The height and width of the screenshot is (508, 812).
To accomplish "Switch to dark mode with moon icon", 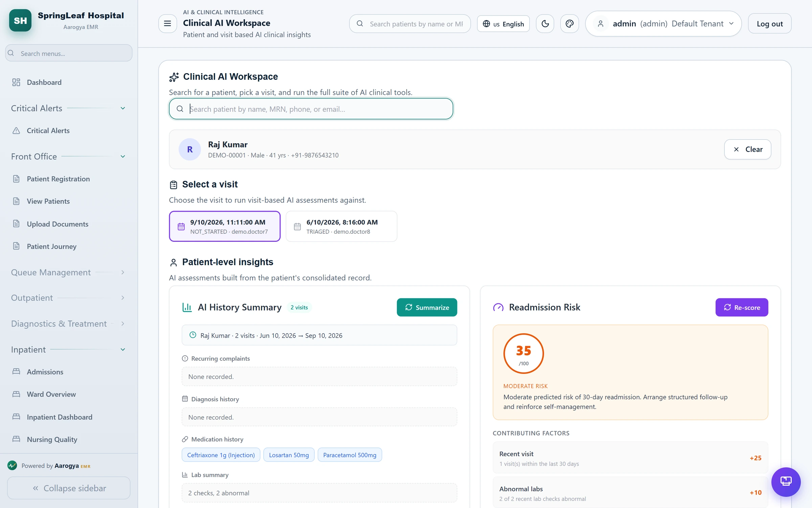I will coord(545,23).
